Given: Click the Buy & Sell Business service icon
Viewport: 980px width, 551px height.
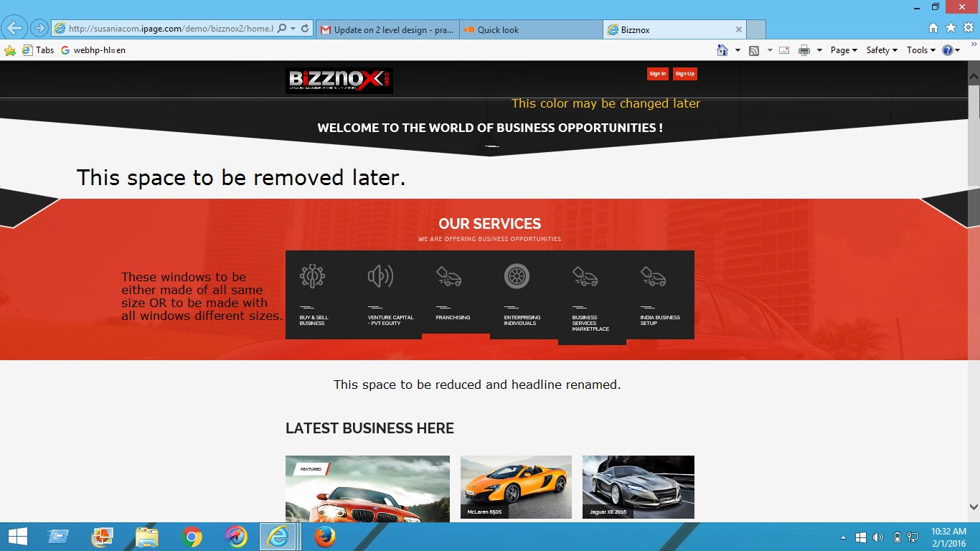Looking at the screenshot, I should coord(312,276).
